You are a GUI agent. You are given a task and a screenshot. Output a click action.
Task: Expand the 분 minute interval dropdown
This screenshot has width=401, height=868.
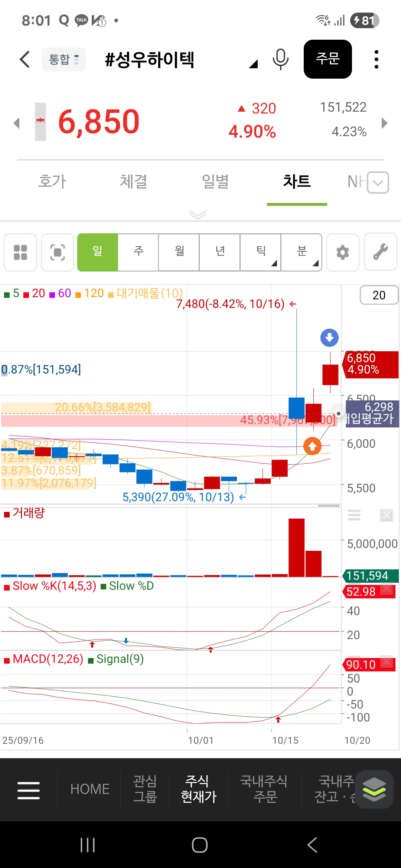tap(301, 252)
